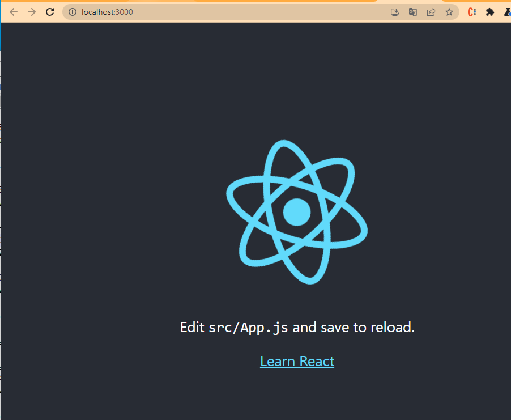Open the red C extension icon
The height and width of the screenshot is (420, 511).
tap(471, 12)
